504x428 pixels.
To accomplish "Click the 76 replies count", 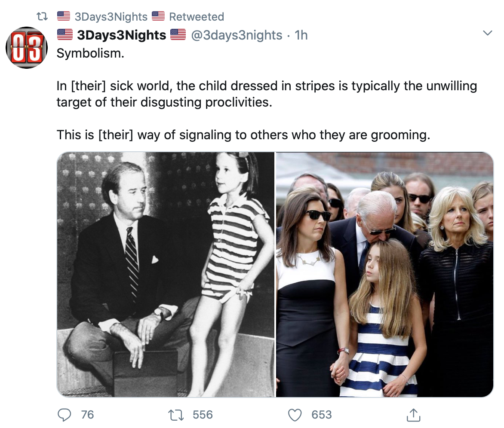I will (x=87, y=415).
